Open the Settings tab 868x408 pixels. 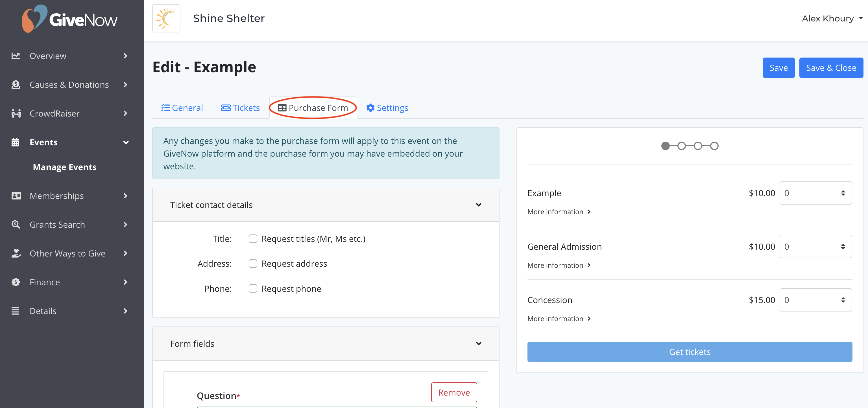[387, 108]
